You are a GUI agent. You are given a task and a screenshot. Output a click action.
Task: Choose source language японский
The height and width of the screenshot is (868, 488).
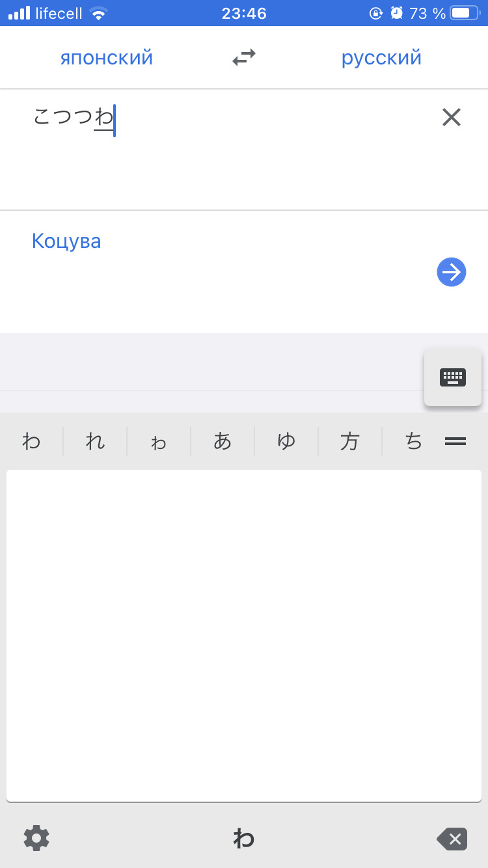[x=107, y=58]
